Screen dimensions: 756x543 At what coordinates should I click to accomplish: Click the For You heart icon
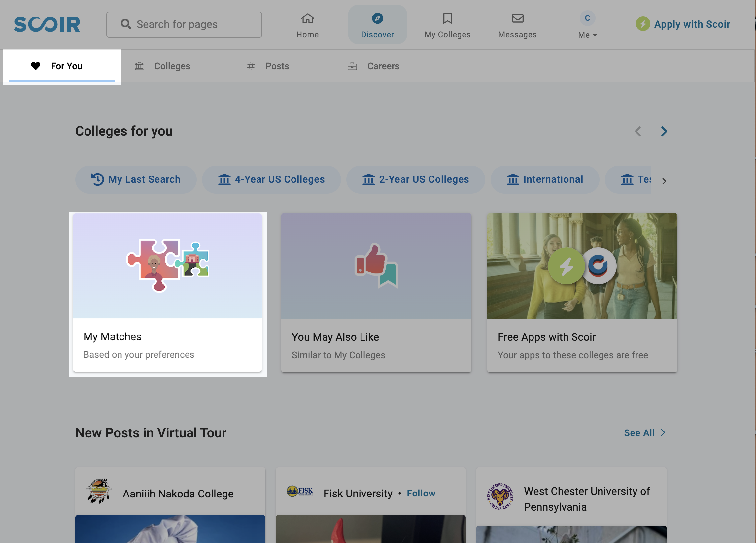click(x=36, y=66)
